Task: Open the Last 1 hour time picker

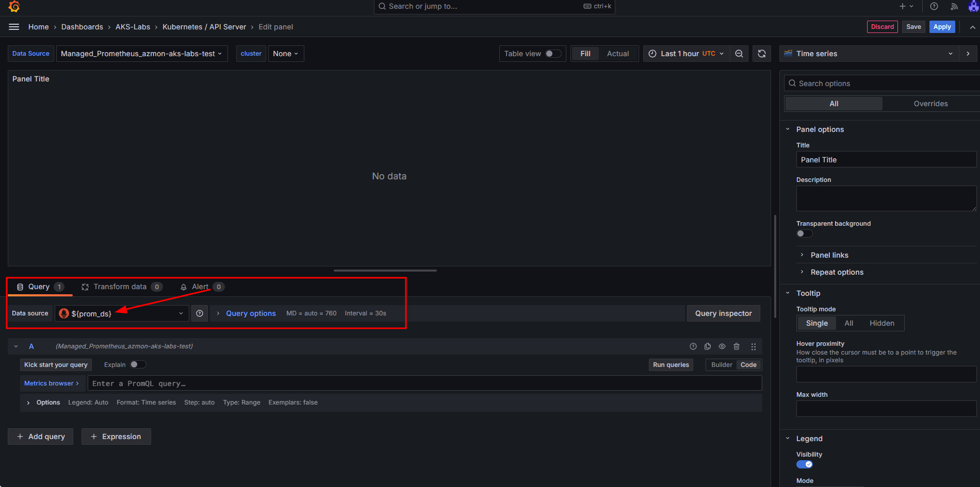Action: coord(687,54)
